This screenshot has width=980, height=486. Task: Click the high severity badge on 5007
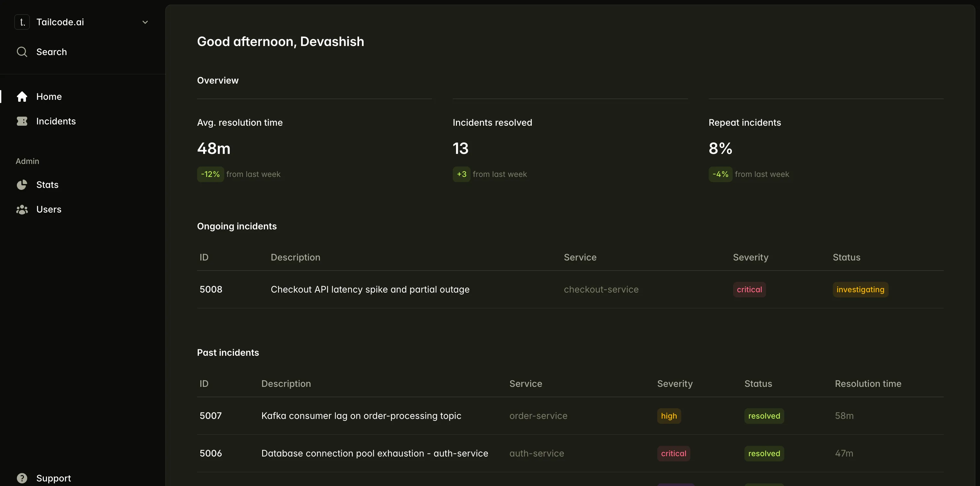(669, 416)
